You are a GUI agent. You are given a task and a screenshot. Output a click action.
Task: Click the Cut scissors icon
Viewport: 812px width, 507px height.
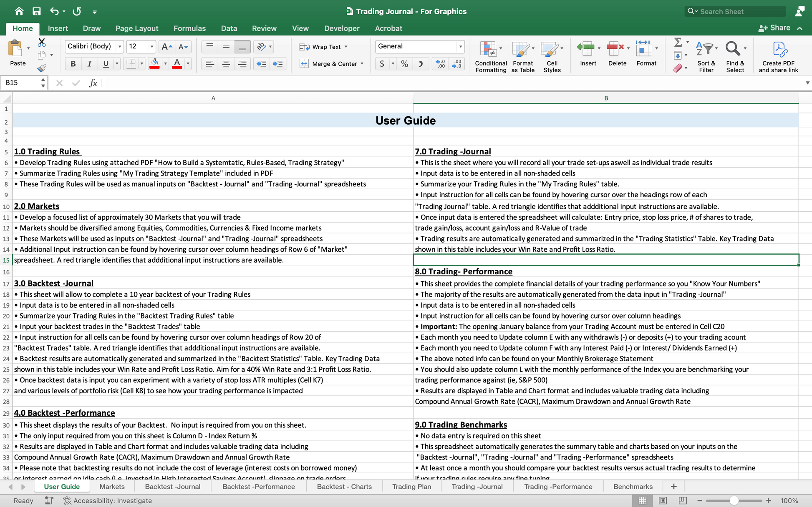(41, 42)
